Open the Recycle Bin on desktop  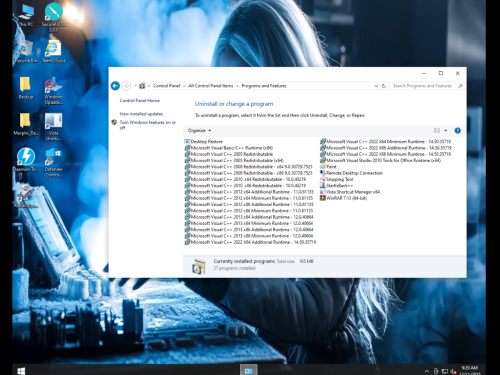coord(25,52)
